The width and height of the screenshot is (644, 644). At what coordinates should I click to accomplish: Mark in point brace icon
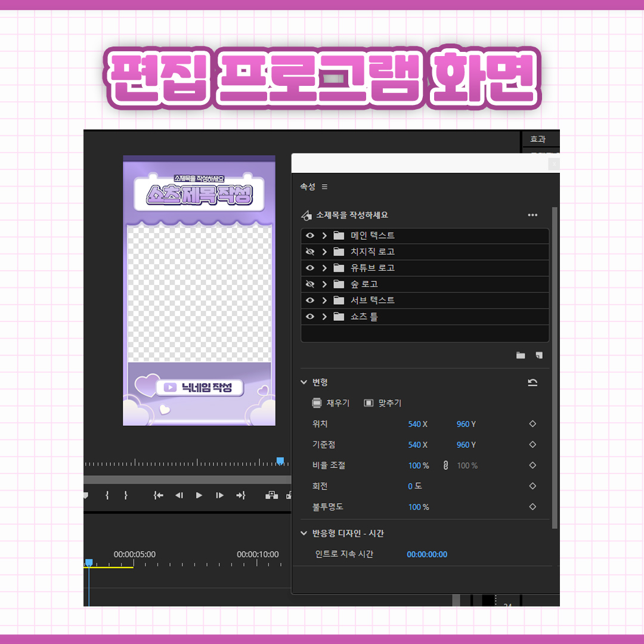pos(107,496)
